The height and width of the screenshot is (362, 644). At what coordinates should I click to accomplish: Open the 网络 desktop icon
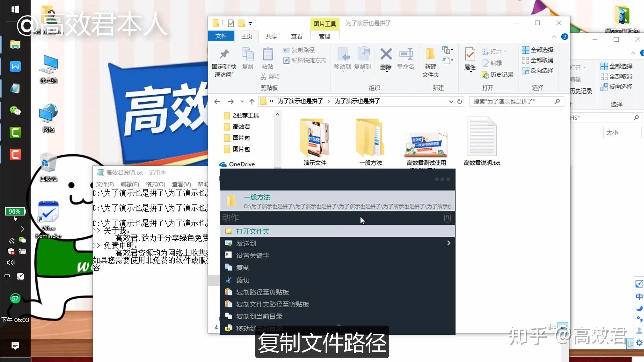click(x=48, y=118)
